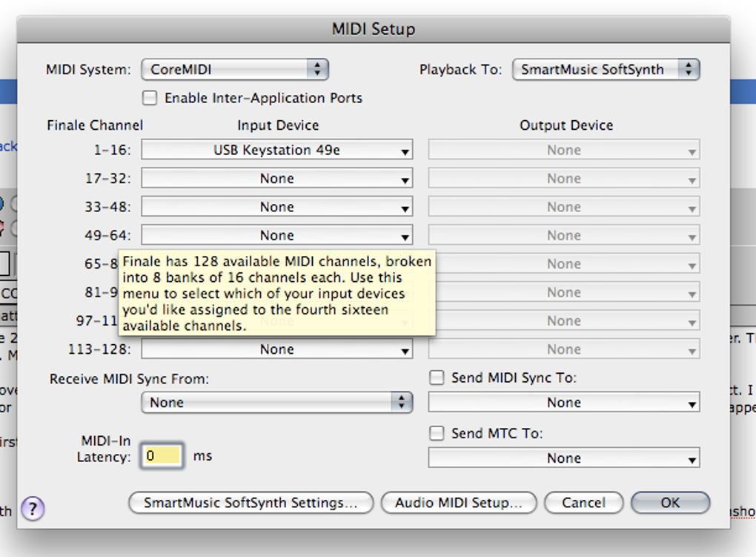Image resolution: width=756 pixels, height=557 pixels.
Task: Click the purple help question mark icon
Action: click(x=32, y=509)
